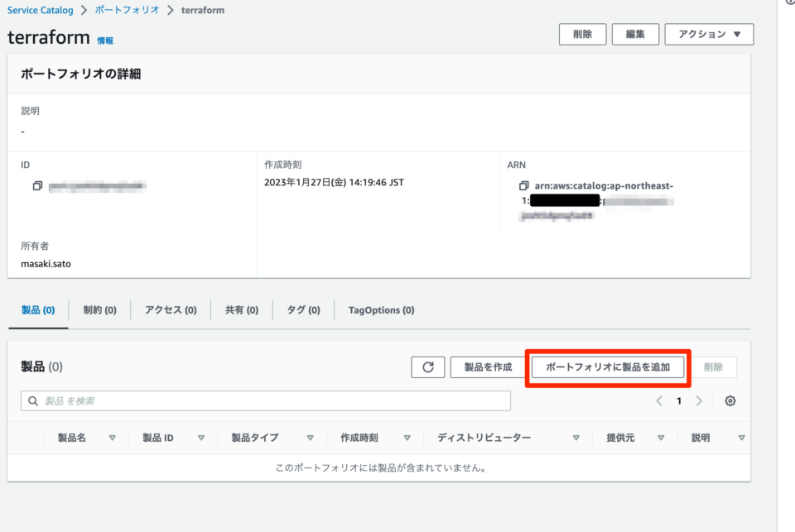This screenshot has height=532, width=795.
Task: Copy the ARN with copy icon
Action: click(x=523, y=186)
